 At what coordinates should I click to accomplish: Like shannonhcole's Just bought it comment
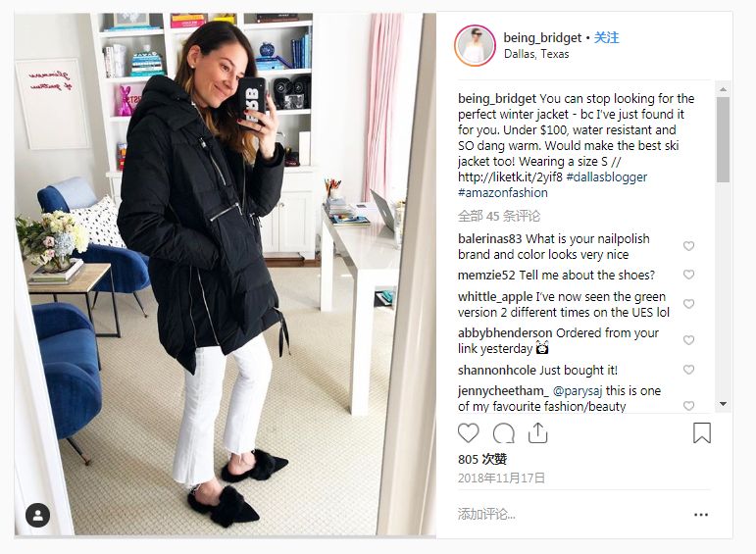(688, 370)
